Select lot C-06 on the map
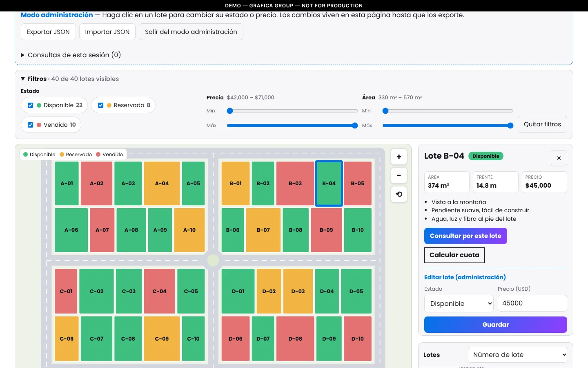The height and width of the screenshot is (368, 588). 67,339
